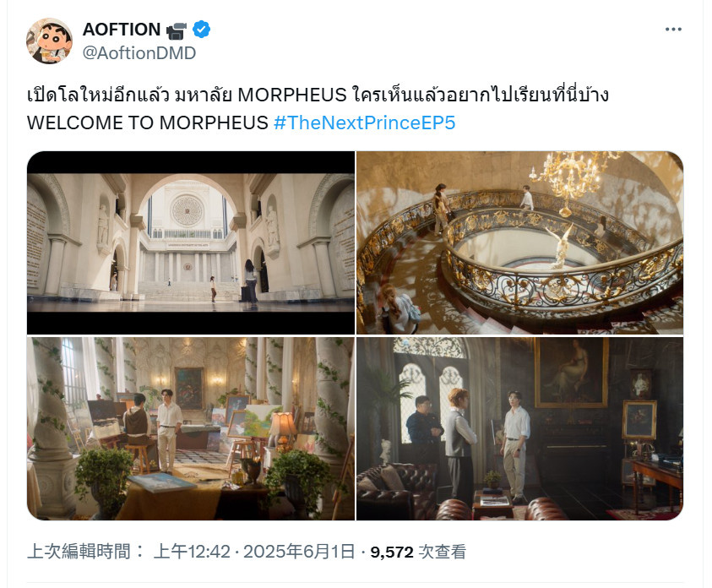The image size is (712, 588).
Task: Click the movie camera emoji beside AOFTION
Action: pyautogui.click(x=177, y=30)
